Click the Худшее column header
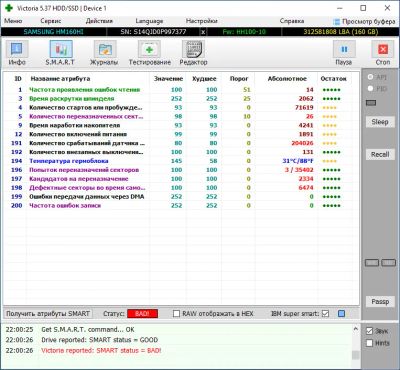The image size is (400, 370). click(204, 79)
